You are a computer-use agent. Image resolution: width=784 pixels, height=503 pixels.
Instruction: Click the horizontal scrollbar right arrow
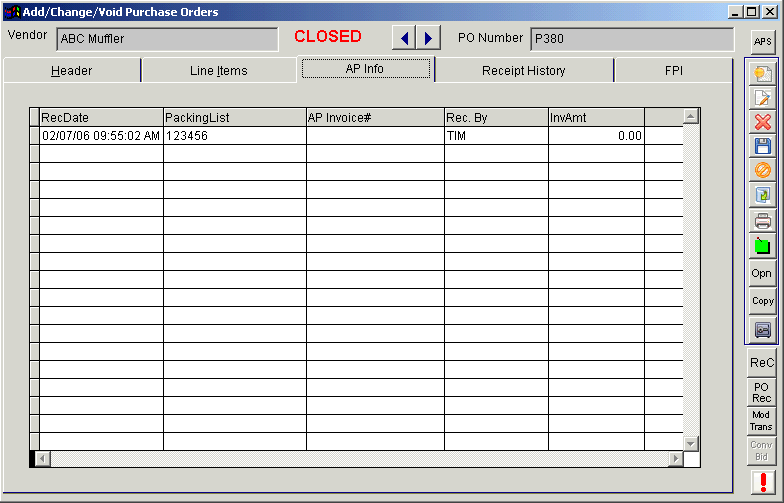point(675,458)
